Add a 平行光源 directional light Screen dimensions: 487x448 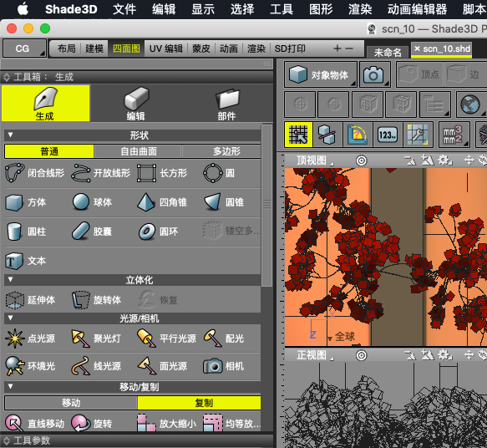166,339
